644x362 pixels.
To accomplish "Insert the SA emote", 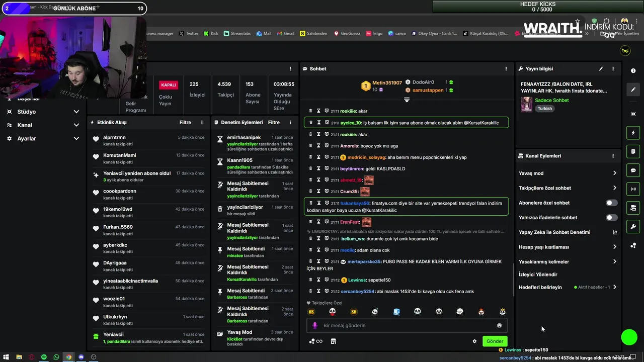I will click(x=354, y=312).
